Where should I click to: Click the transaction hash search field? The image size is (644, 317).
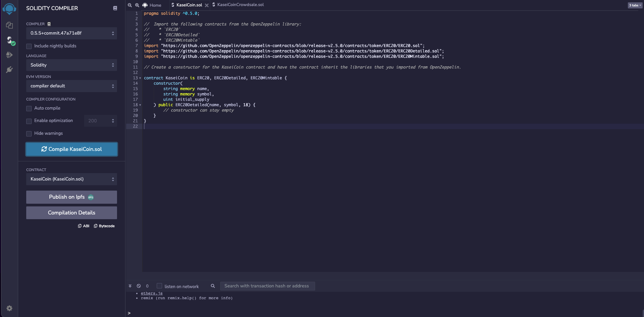[x=267, y=286]
